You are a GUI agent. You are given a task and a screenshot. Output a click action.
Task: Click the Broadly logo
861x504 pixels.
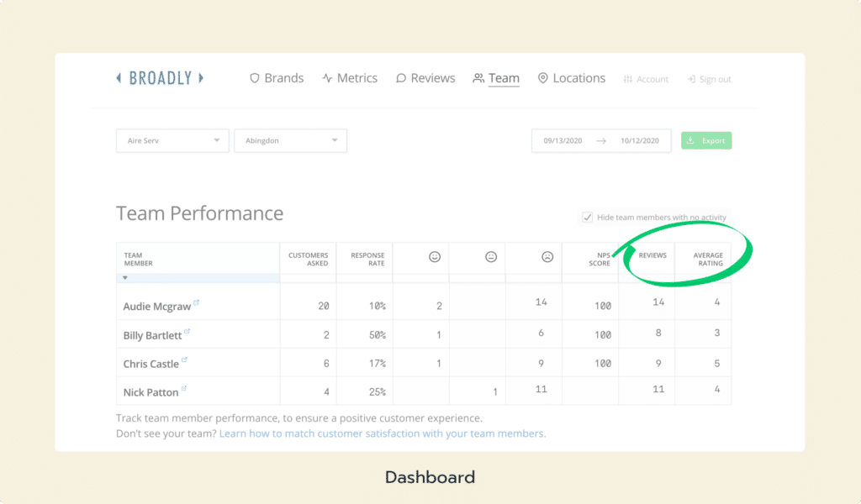pos(160,78)
